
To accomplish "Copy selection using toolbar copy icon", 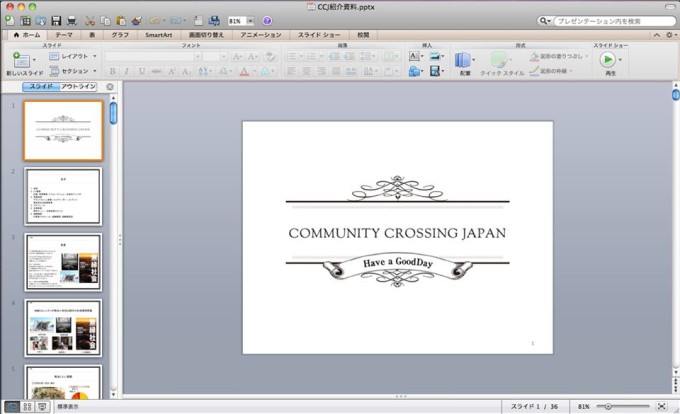I will click(105, 20).
